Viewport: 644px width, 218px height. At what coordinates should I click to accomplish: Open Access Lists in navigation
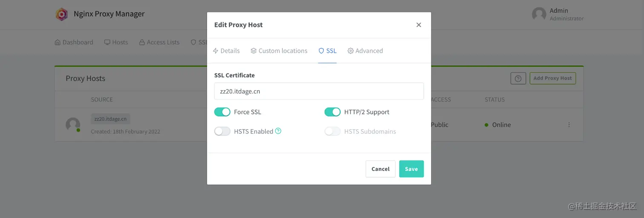click(x=159, y=42)
